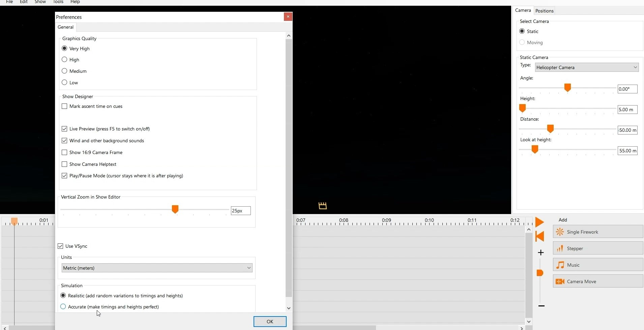Select Accurate simulation option
The width and height of the screenshot is (644, 330).
63,307
